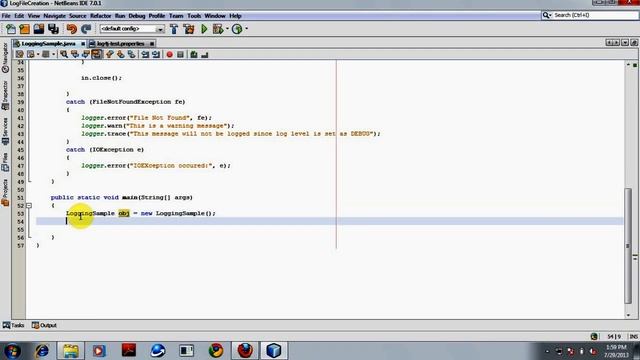Click the Build Project hammer icon
640x360 pixels.
coord(174,29)
